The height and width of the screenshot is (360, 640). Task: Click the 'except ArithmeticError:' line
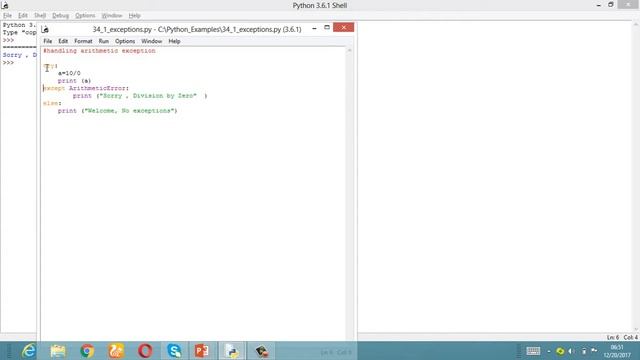click(x=86, y=88)
